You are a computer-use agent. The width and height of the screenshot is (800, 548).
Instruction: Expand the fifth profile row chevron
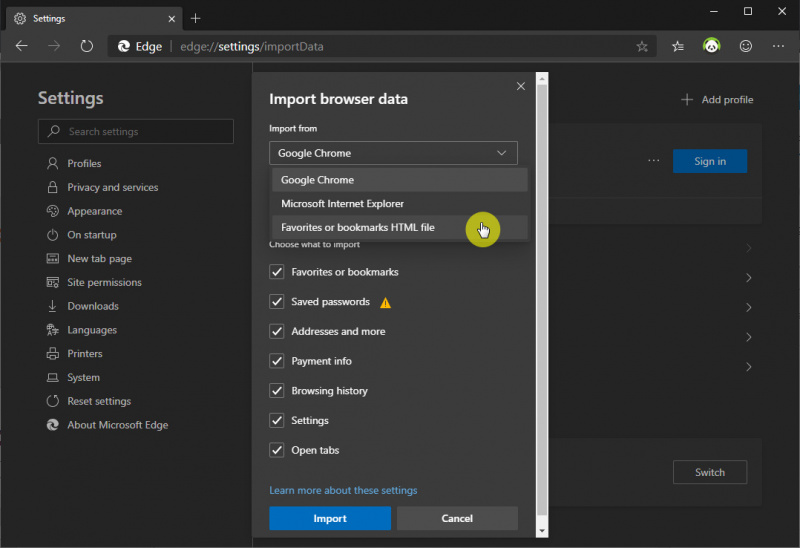coord(748,366)
